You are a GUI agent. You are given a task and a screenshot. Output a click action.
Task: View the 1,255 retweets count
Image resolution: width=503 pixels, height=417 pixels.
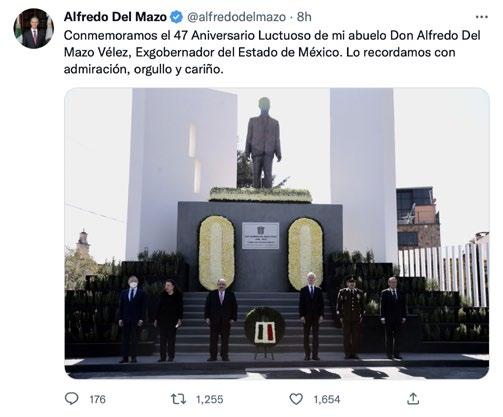[209, 399]
